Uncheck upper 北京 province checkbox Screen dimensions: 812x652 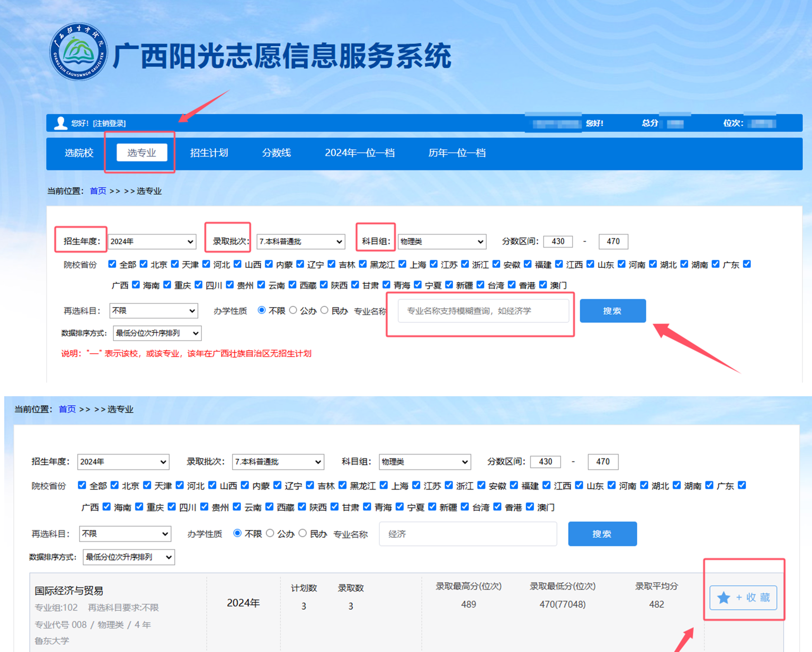pyautogui.click(x=144, y=264)
